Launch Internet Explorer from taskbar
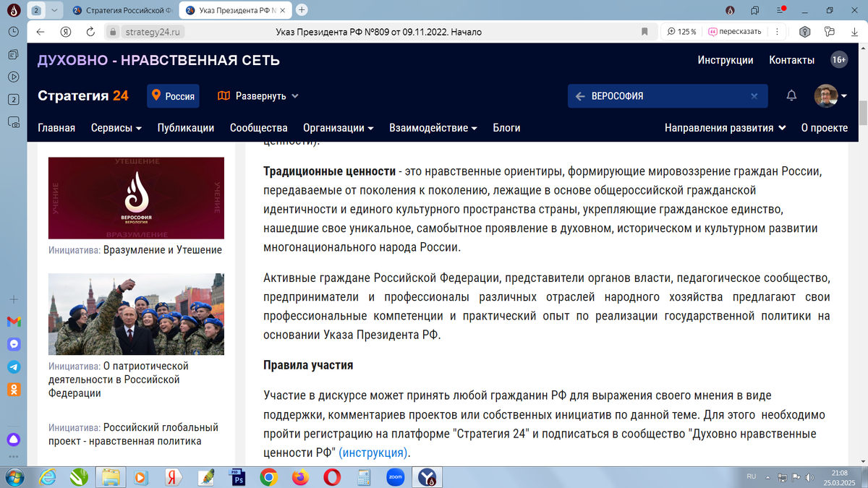 pyautogui.click(x=48, y=477)
